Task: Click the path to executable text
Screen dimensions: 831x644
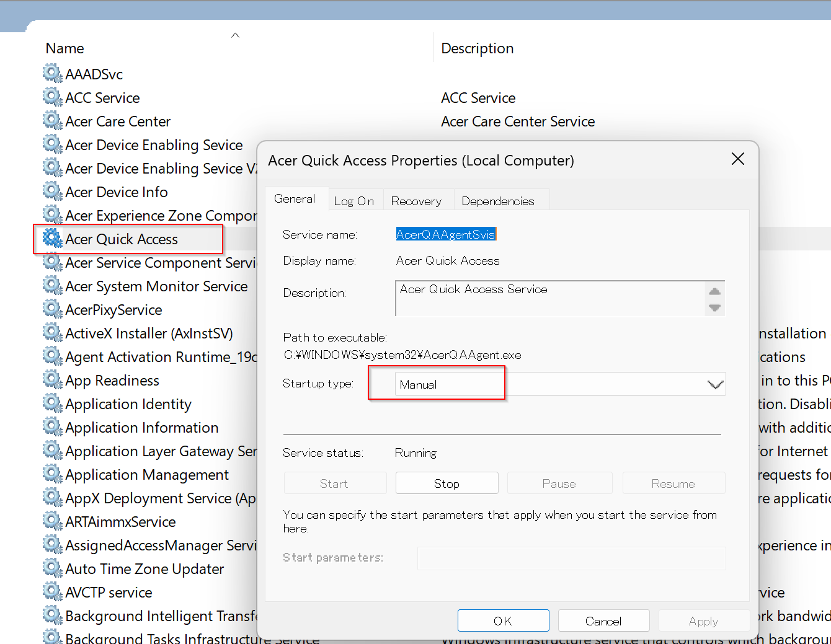Action: tap(402, 355)
